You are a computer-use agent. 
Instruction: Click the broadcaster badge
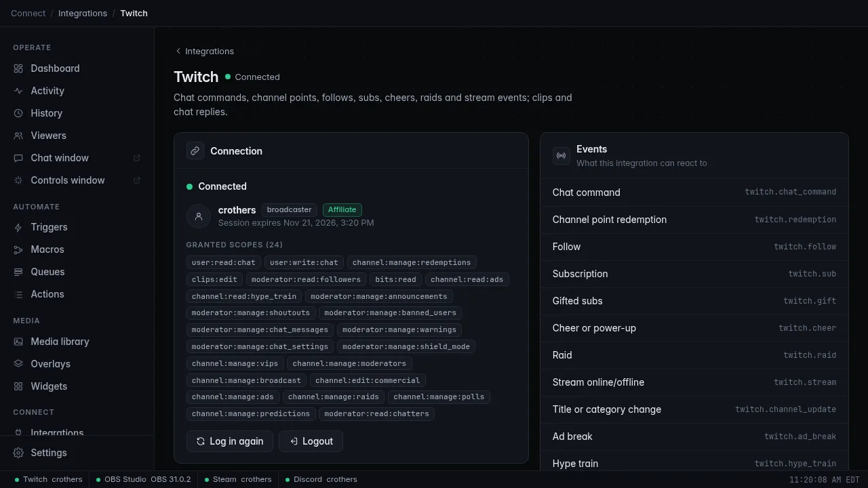(x=290, y=210)
